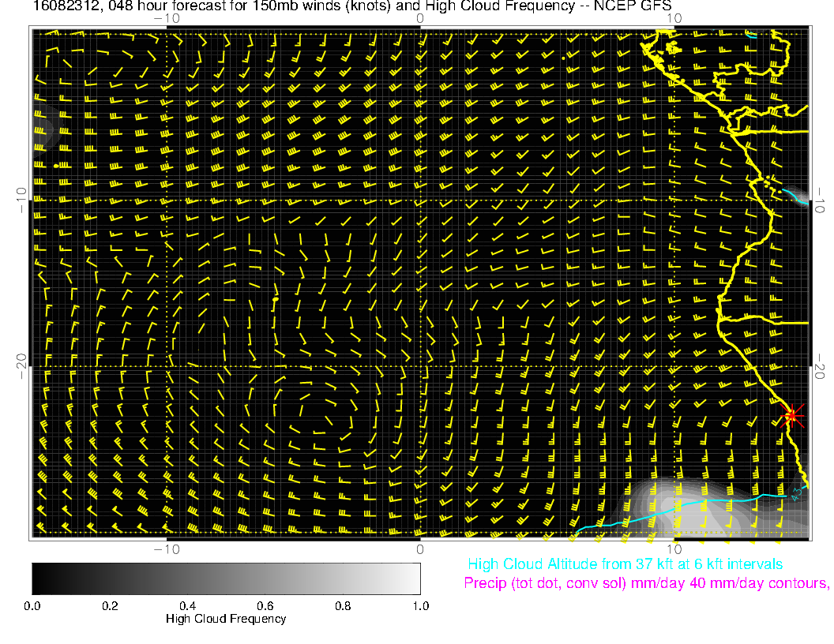
Task: Select the grid intersection at longitude 0, latitude -10
Action: (420, 199)
